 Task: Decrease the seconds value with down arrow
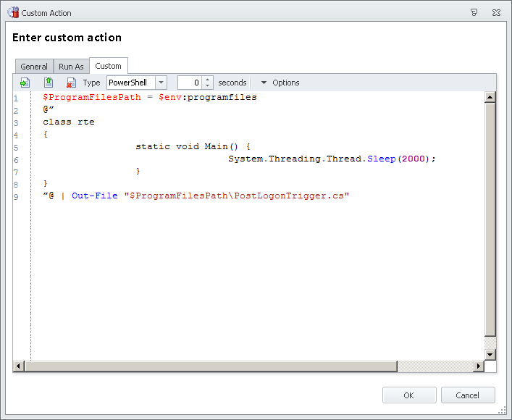pyautogui.click(x=207, y=85)
